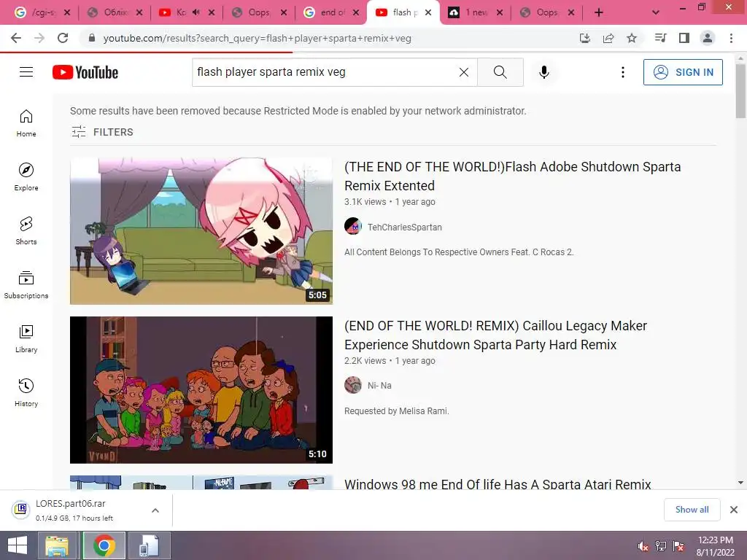The width and height of the screenshot is (747, 560).
Task: Open Subscriptions in sidebar
Action: click(26, 285)
